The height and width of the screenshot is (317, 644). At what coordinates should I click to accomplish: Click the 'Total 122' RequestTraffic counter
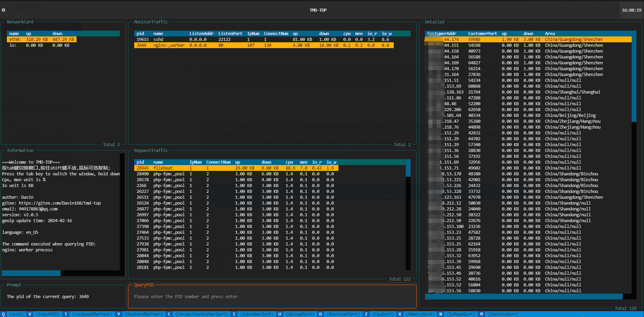(x=400, y=279)
